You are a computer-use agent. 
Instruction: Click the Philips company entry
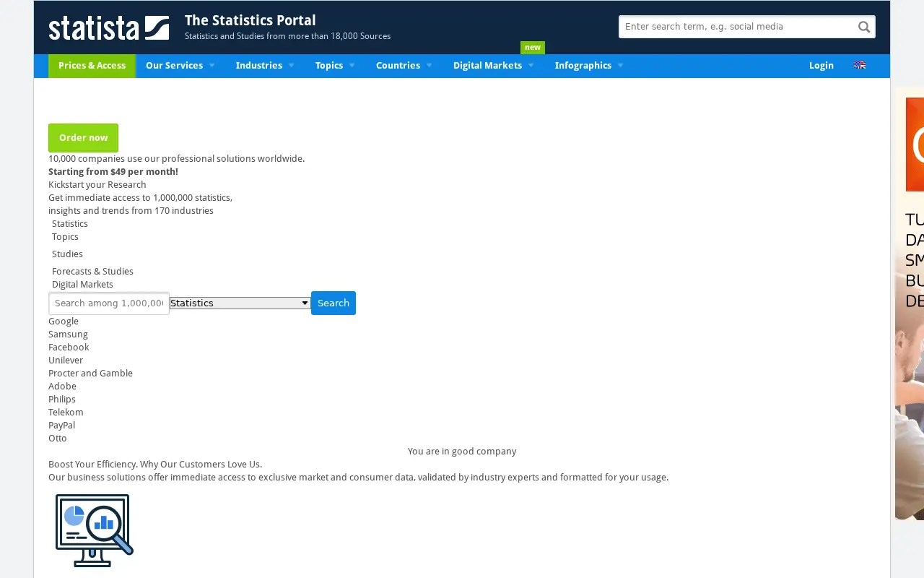tap(62, 400)
